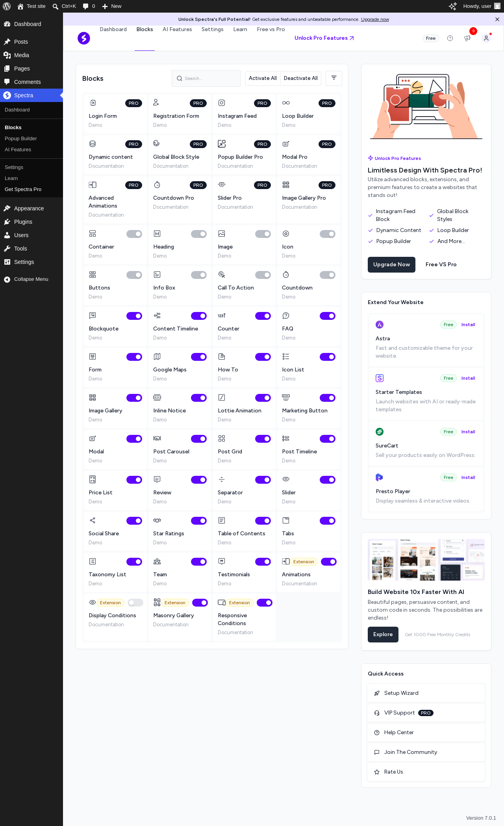Enable the Image block toggle
Image resolution: width=504 pixels, height=826 pixels.
[263, 234]
